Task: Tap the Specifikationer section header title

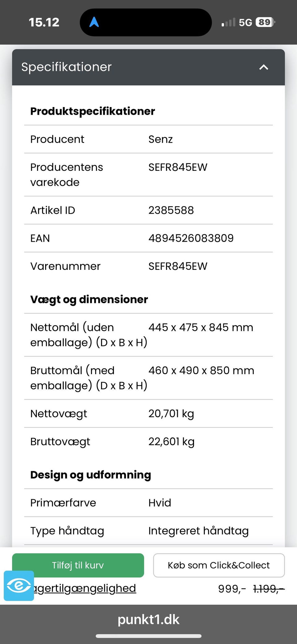Action: click(67, 67)
